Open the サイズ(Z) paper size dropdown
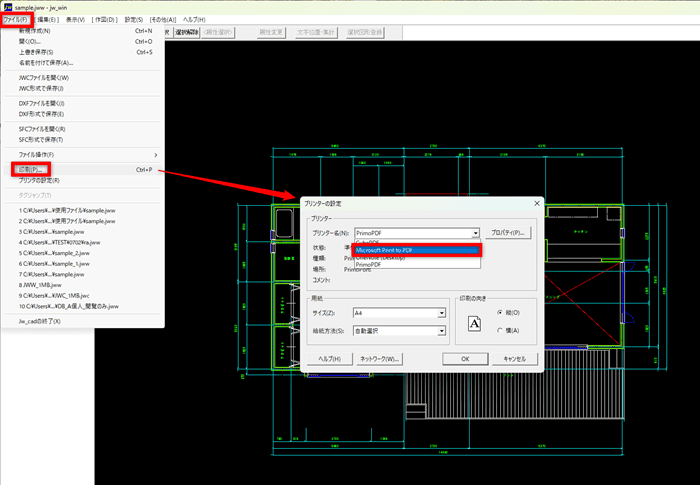 [442, 313]
